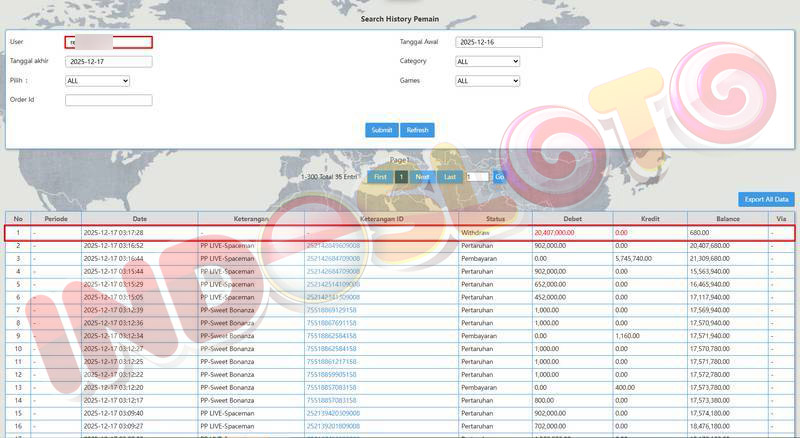Focus the User input field
800x438 pixels.
pyautogui.click(x=108, y=42)
